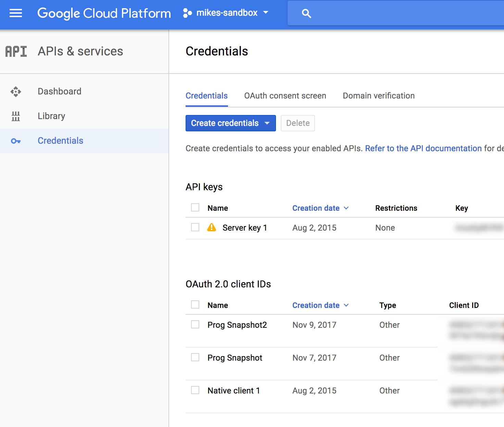504x427 pixels.
Task: Go to Library in sidebar
Action: 84,116
